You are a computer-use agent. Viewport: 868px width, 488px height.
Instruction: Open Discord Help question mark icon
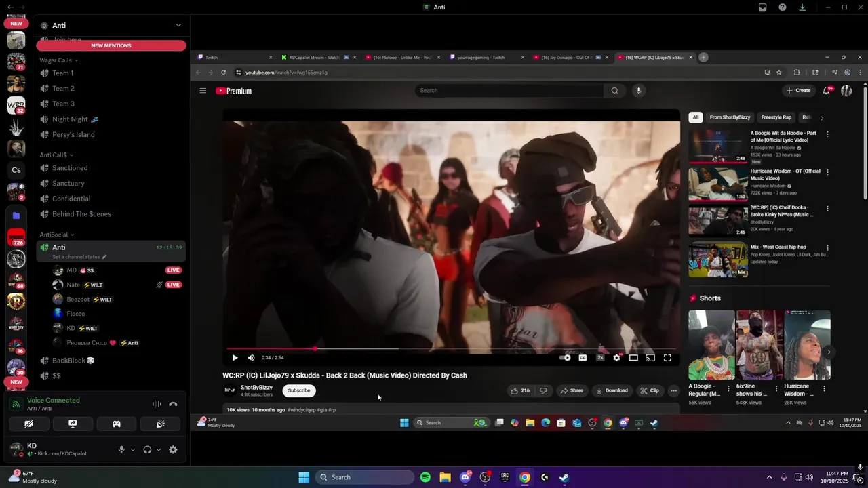[783, 7]
